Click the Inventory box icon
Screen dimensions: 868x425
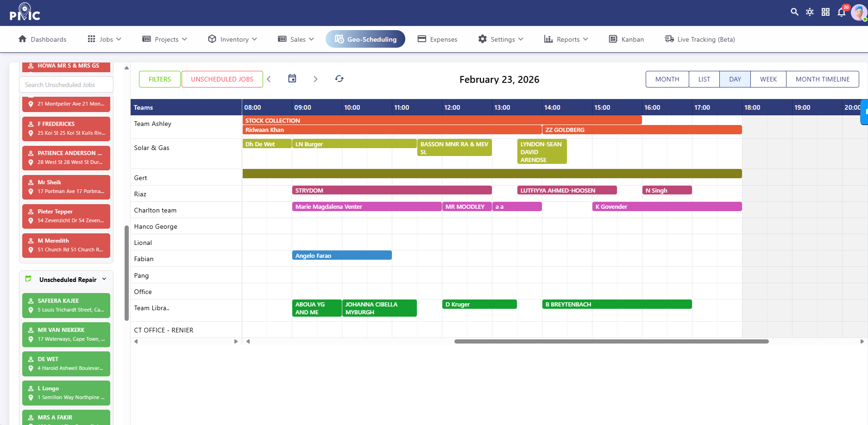212,39
